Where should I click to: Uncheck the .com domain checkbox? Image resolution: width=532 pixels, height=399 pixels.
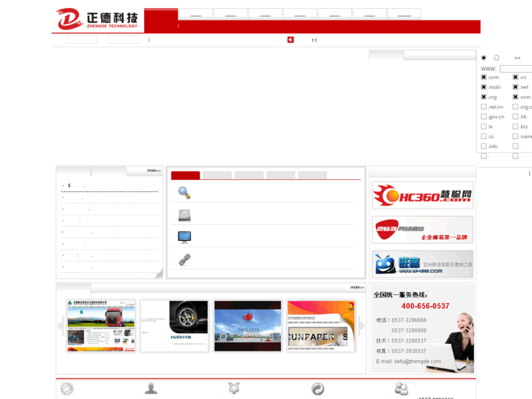coord(484,77)
